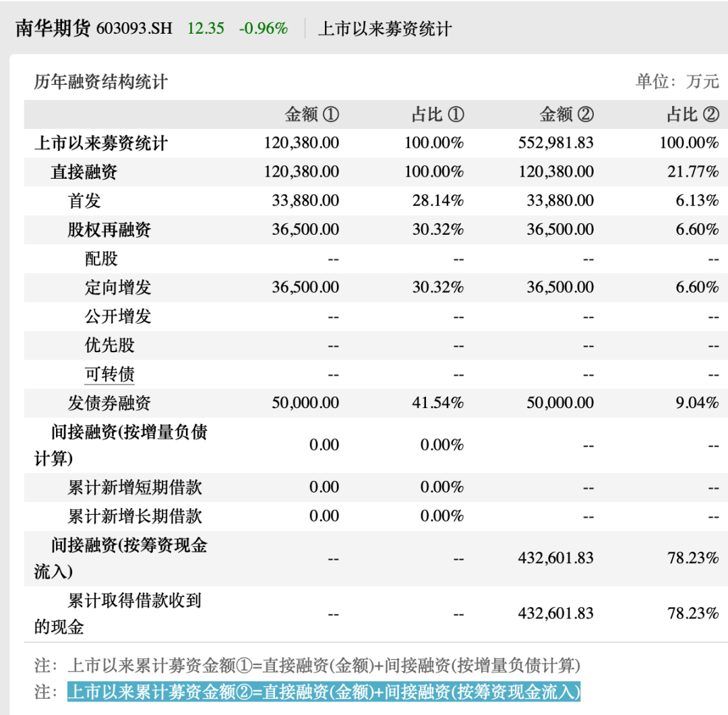Select the 股权再融资 row label
The image size is (728, 715).
[109, 229]
